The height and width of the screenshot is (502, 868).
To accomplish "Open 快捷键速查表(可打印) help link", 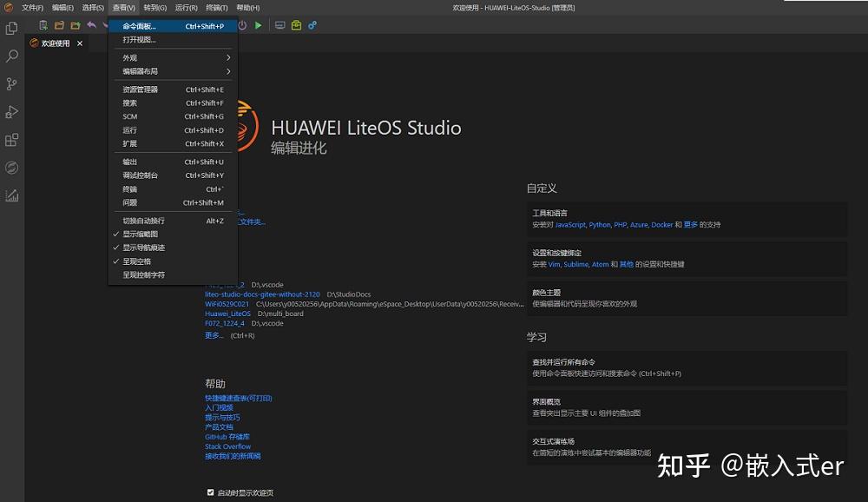I will pos(239,398).
